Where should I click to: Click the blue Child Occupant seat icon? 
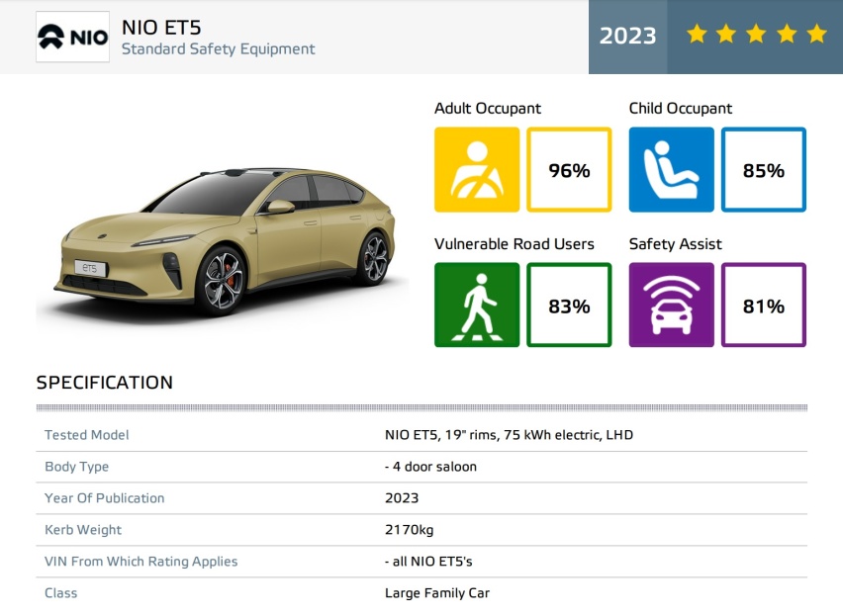[672, 170]
